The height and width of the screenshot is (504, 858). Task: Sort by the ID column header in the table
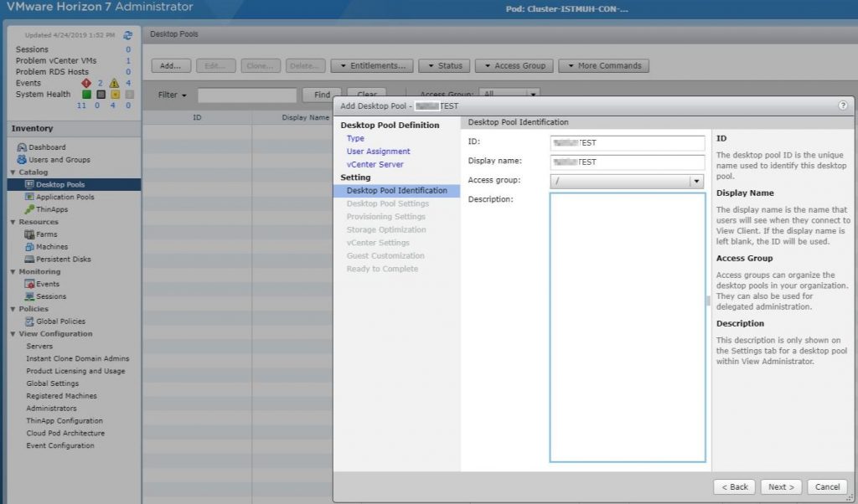197,117
